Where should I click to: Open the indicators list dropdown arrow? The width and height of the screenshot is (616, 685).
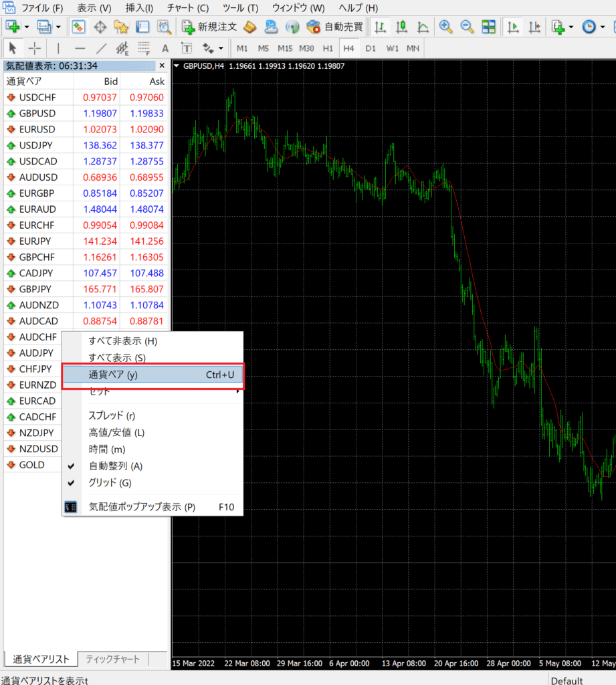(572, 27)
